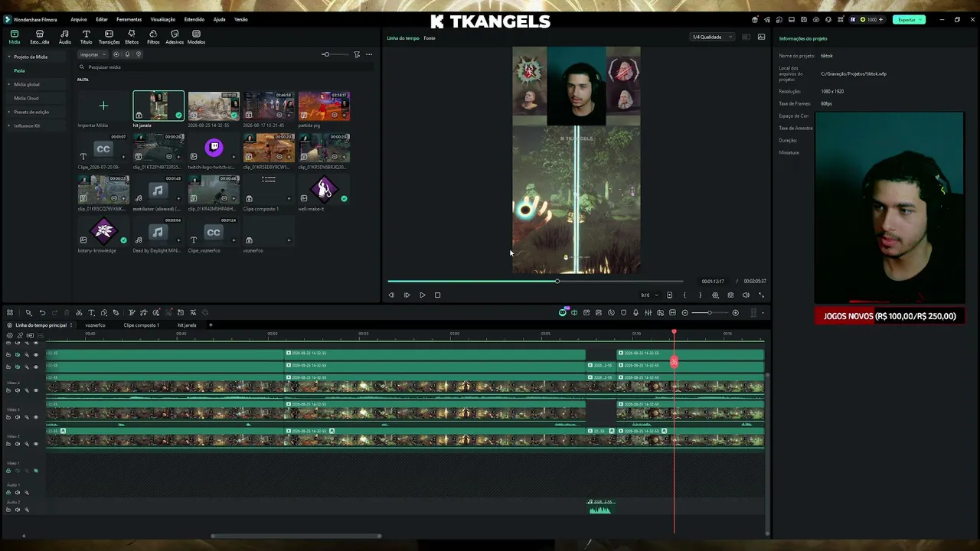This screenshot has width=980, height=551.
Task: Open the Importar dropdown
Action: pyautogui.click(x=93, y=54)
